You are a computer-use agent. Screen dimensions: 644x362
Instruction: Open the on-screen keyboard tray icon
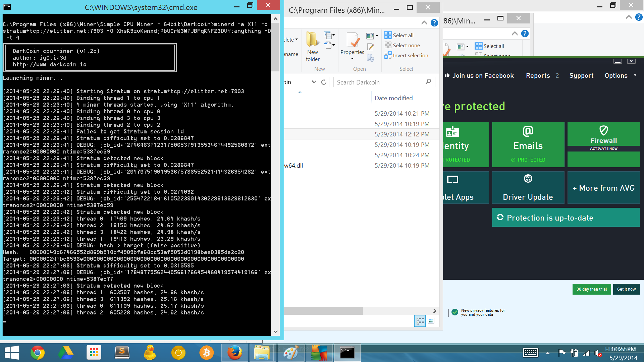click(531, 353)
